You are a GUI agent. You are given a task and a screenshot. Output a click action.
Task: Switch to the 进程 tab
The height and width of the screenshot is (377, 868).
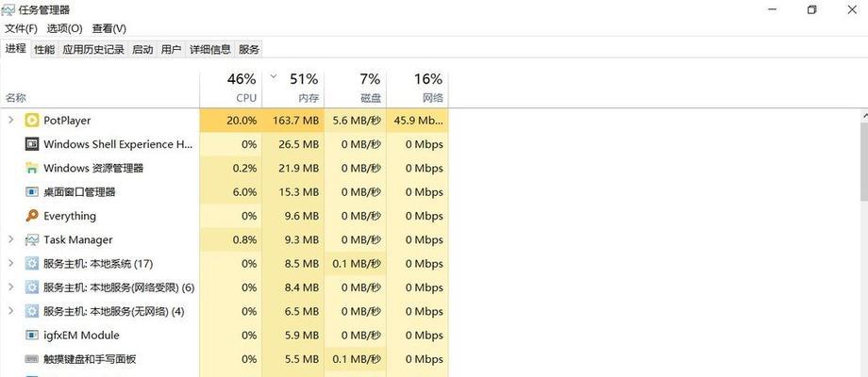pos(15,48)
